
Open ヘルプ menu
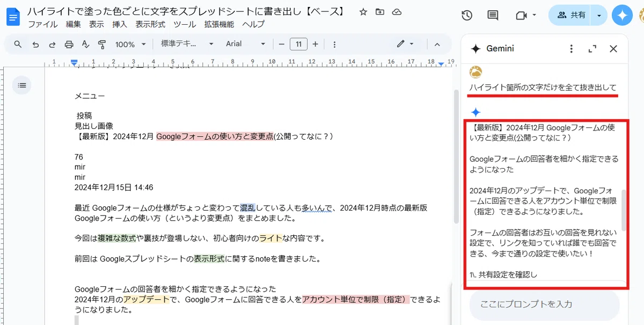pos(253,24)
